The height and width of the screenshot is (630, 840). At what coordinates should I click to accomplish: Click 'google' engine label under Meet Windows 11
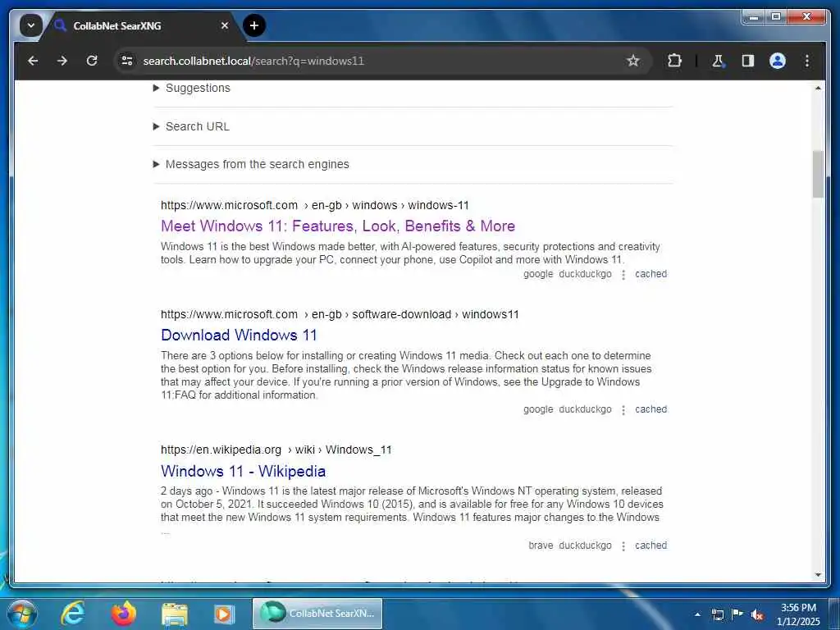point(538,274)
